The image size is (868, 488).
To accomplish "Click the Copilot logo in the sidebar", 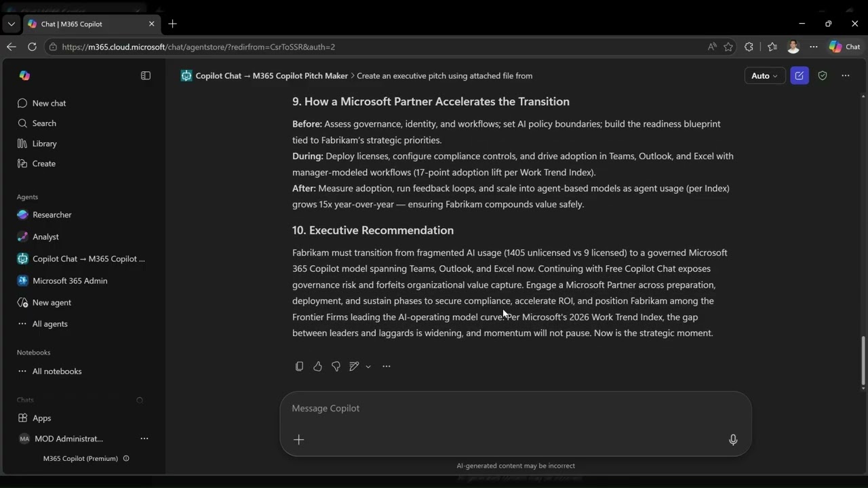I will (25, 76).
